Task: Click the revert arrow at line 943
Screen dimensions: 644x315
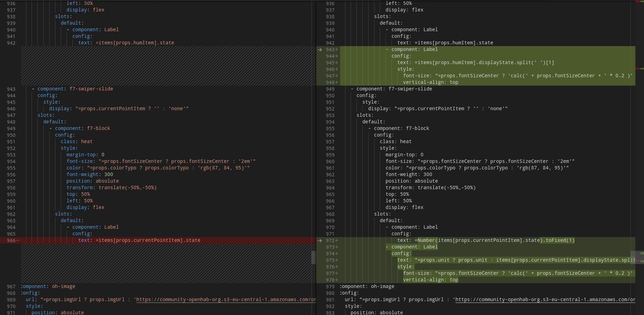Action: click(320, 50)
